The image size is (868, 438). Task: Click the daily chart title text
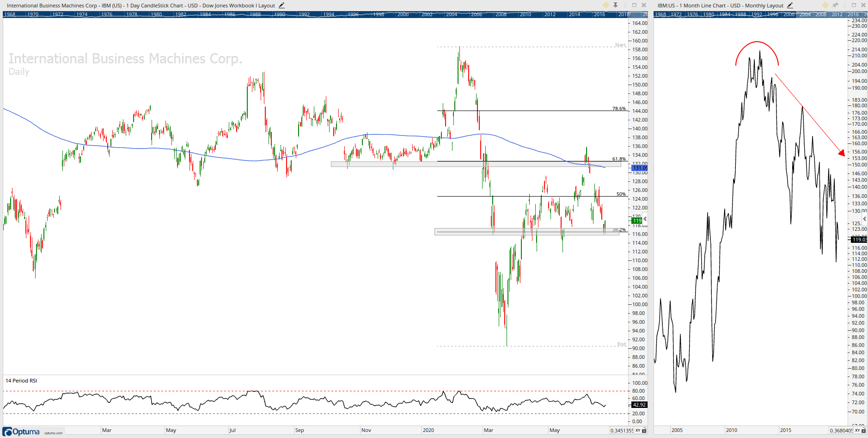[x=141, y=6]
